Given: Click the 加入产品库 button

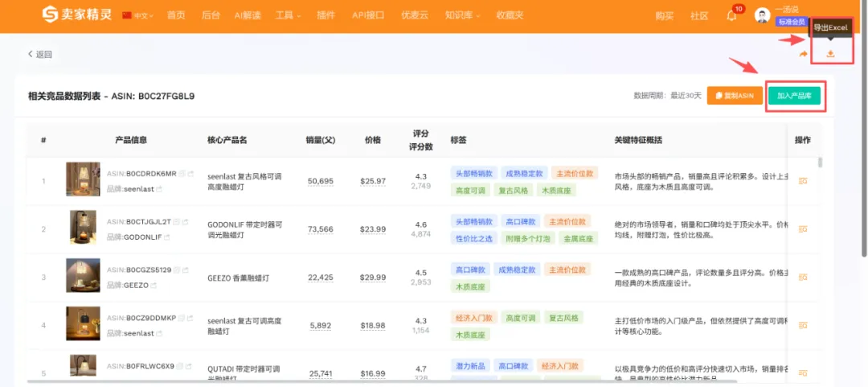Looking at the screenshot, I should [793, 96].
